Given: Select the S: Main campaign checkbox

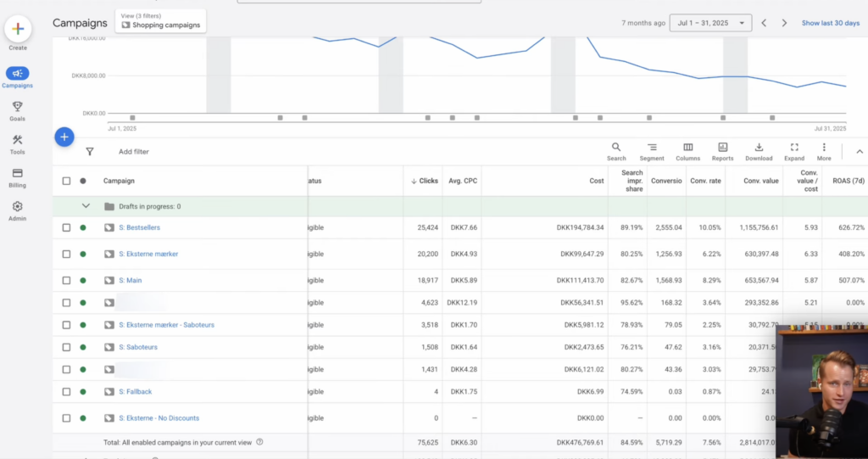Looking at the screenshot, I should (67, 280).
